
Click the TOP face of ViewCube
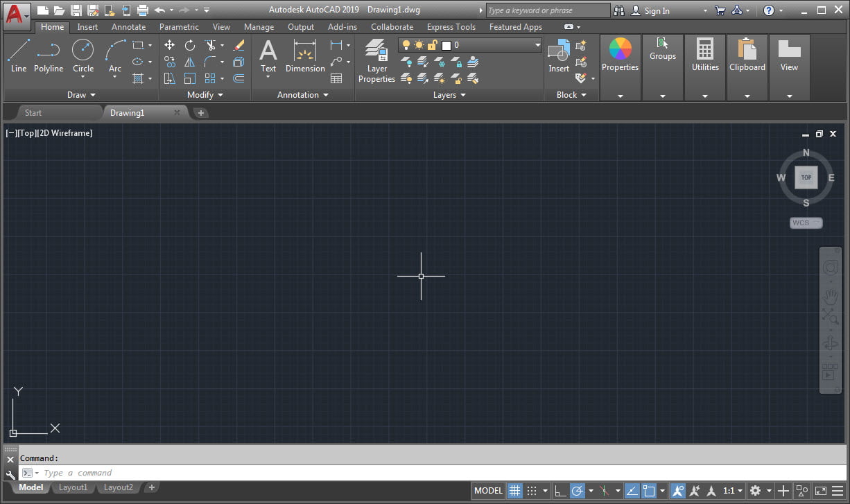(806, 177)
